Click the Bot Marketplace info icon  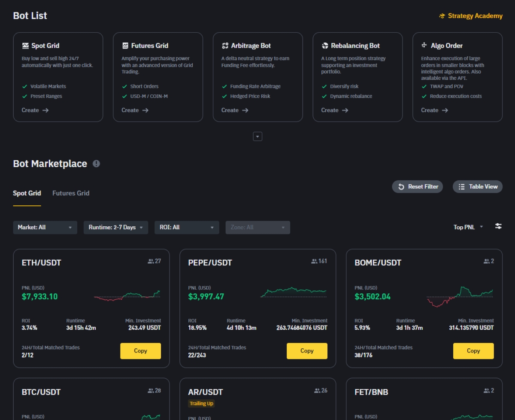pos(97,164)
